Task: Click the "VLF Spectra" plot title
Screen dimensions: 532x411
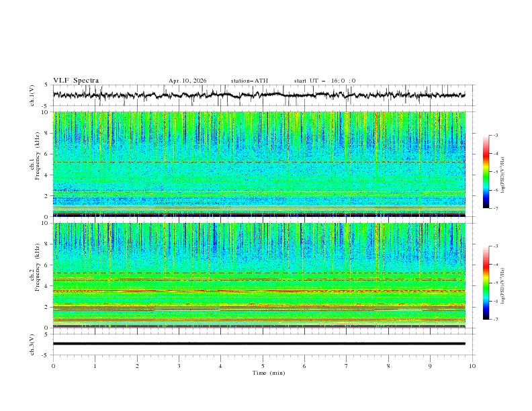Action: (x=76, y=81)
